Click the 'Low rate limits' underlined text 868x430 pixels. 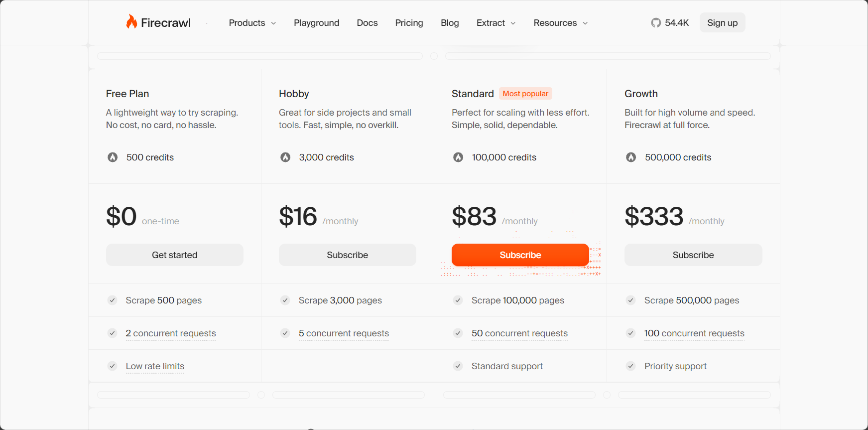(155, 366)
